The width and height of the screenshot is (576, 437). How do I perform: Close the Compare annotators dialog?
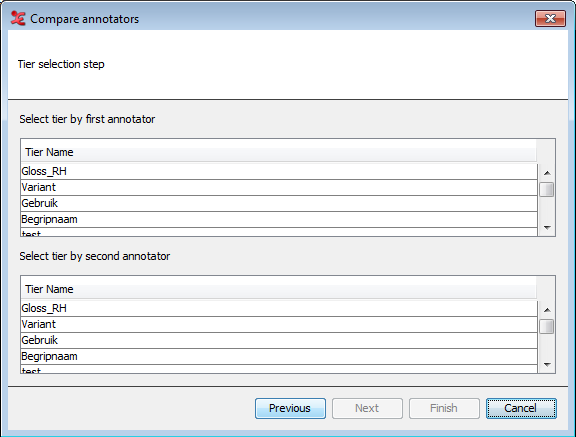(550, 18)
